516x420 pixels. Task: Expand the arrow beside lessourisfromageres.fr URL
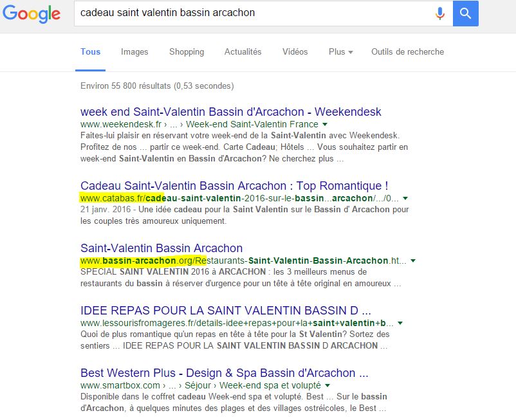pyautogui.click(x=400, y=323)
